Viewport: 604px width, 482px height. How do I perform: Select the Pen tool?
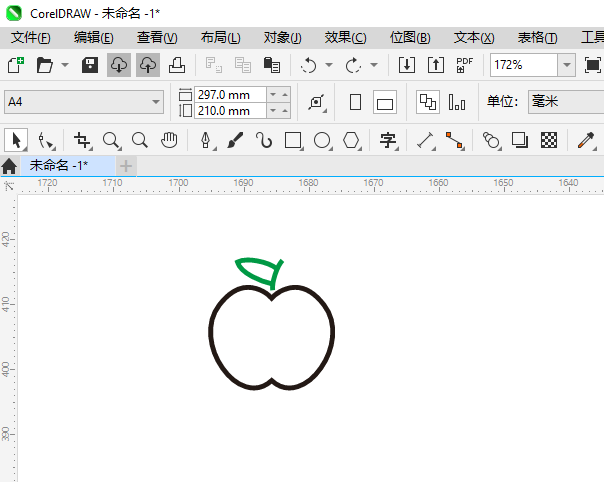pyautogui.click(x=206, y=140)
